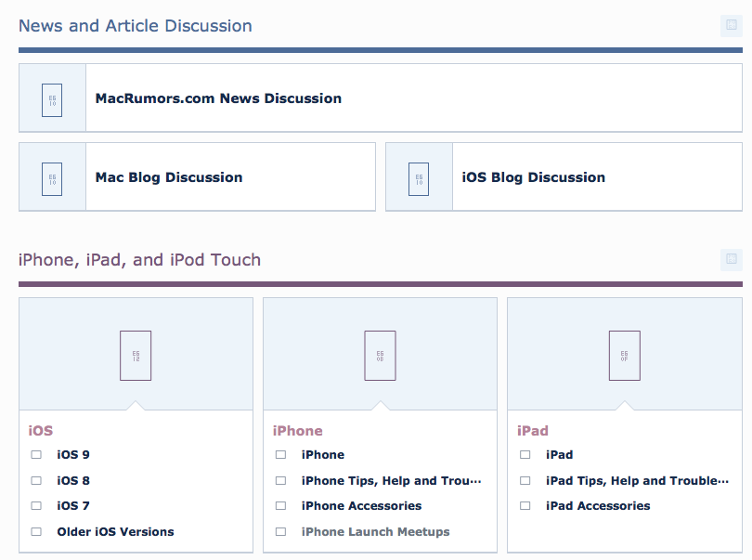
Task: Open the iPhone subforum link
Action: pos(323,455)
